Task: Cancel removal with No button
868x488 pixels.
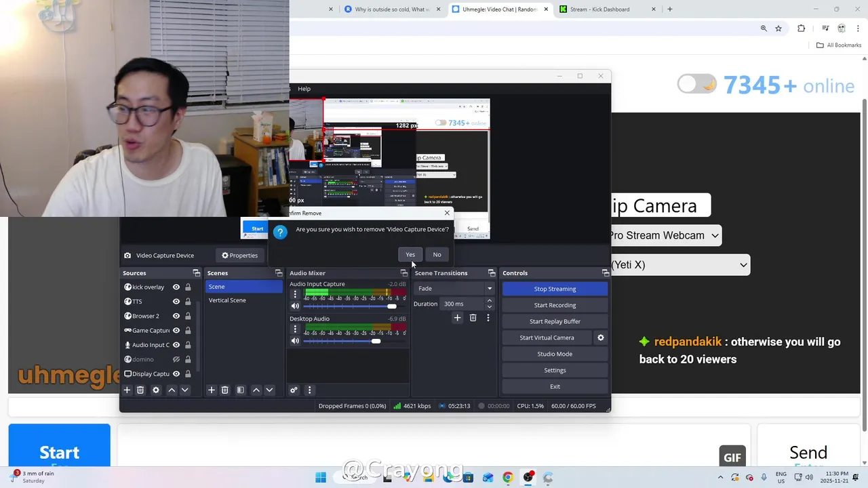Action: point(437,255)
